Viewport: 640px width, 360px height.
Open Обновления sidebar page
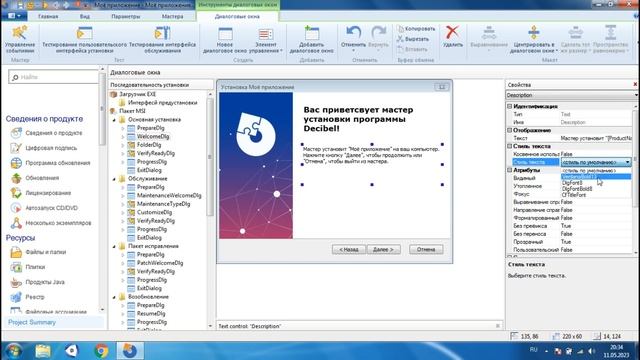pyautogui.click(x=35, y=178)
